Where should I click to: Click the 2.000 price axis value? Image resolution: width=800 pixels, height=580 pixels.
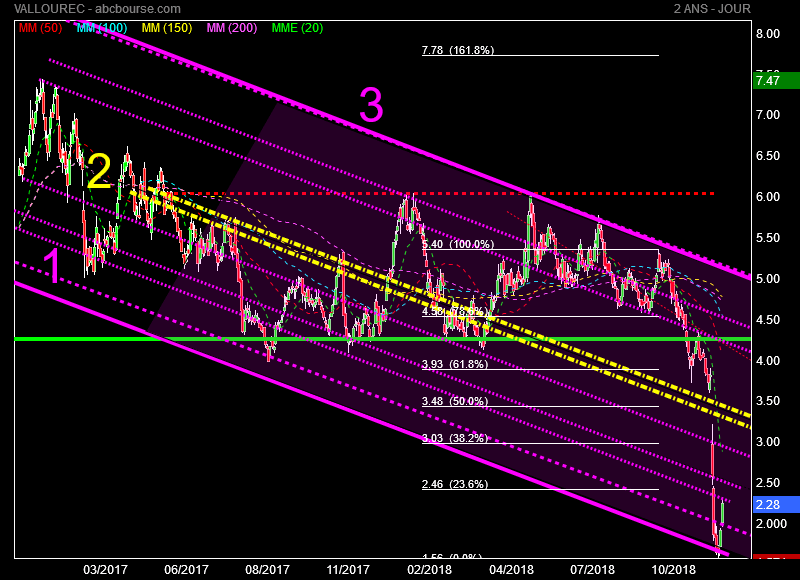pyautogui.click(x=771, y=524)
